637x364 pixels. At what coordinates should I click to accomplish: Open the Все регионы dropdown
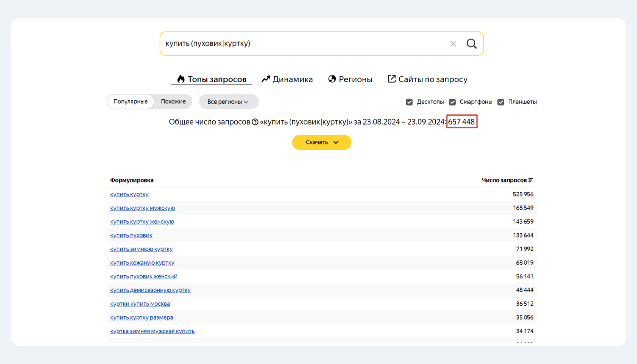228,102
